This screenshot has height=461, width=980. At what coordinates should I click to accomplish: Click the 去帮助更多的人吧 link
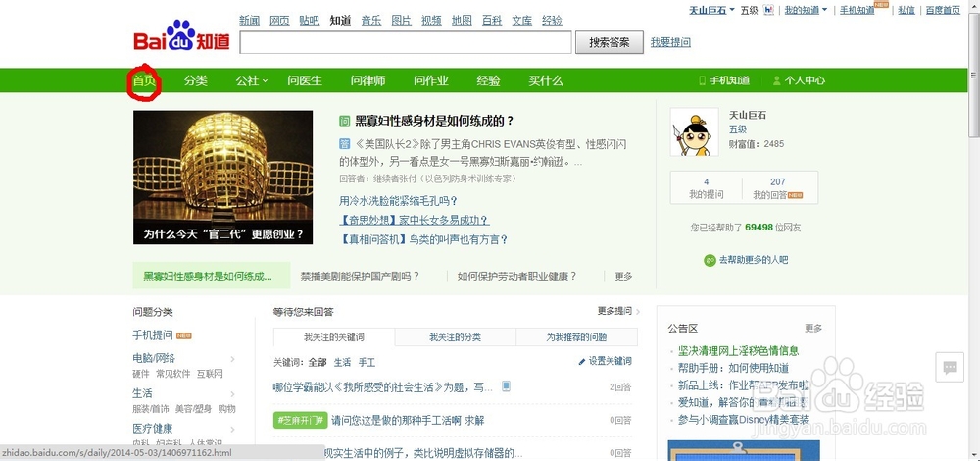coord(754,260)
